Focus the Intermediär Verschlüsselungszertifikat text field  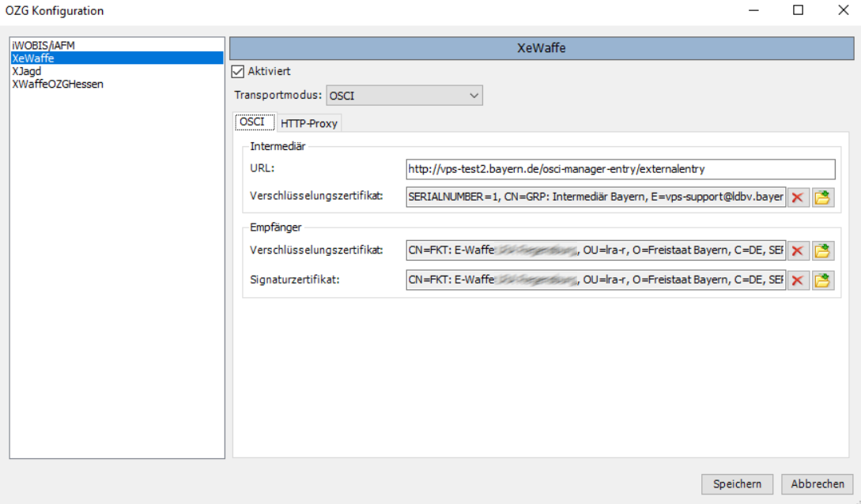(x=595, y=197)
